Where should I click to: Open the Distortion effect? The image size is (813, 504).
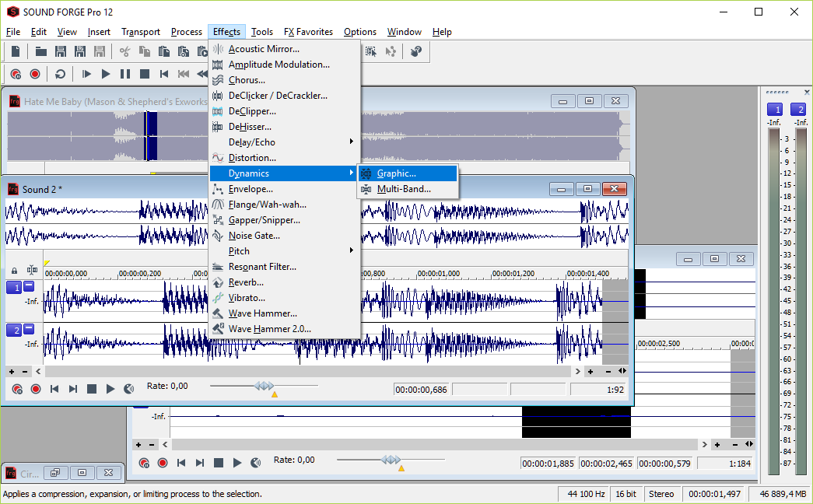pos(285,158)
